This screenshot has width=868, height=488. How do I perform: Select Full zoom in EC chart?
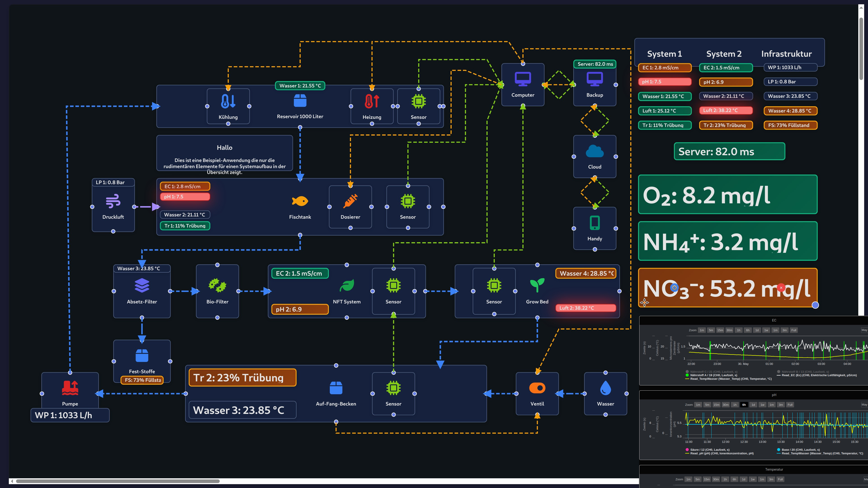pos(794,330)
